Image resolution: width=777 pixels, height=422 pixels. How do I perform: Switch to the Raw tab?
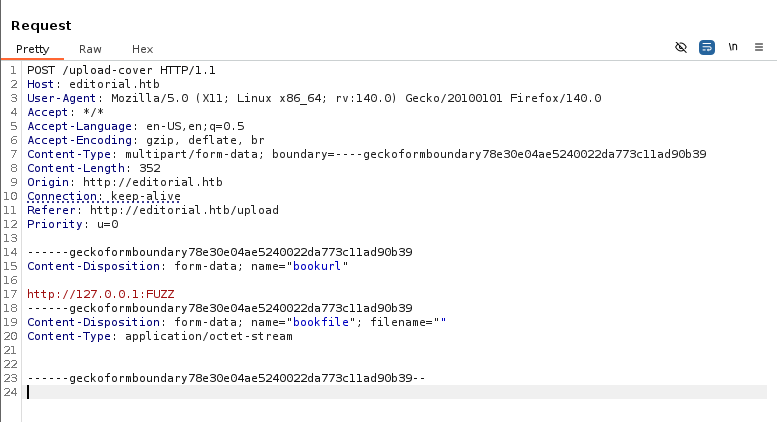tap(90, 49)
